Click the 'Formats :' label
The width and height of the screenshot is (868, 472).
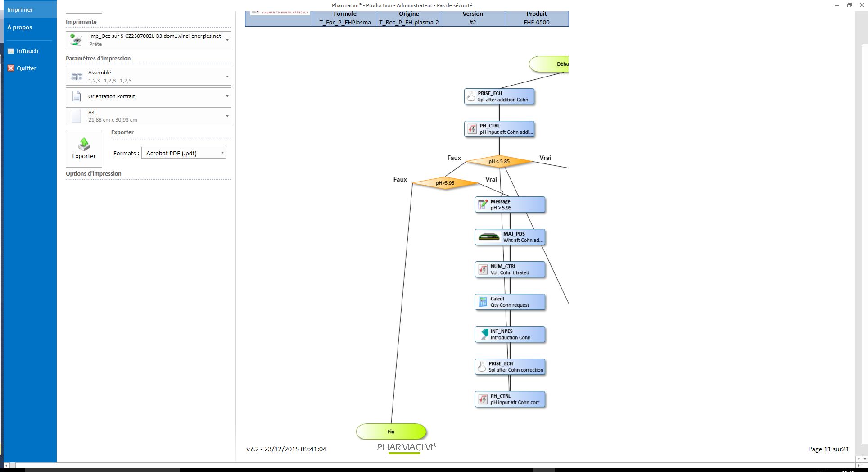tap(126, 154)
